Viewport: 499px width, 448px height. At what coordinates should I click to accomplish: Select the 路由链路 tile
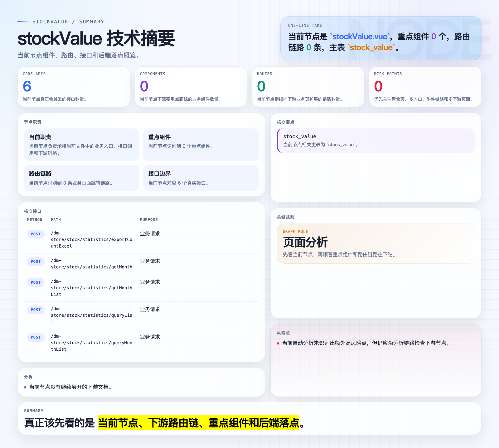[x=82, y=178]
